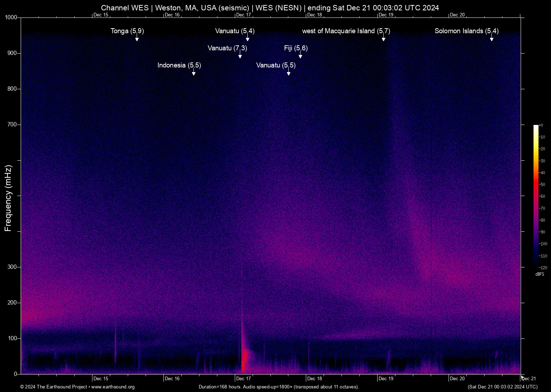The height and width of the screenshot is (392, 551).
Task: Select the ending timestamp text at bottom right
Action: [502, 387]
